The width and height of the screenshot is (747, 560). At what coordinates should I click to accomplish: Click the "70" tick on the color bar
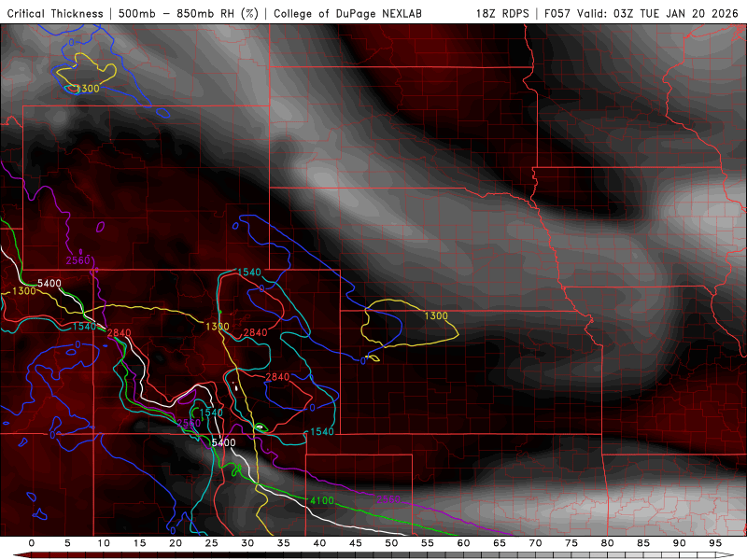click(535, 543)
